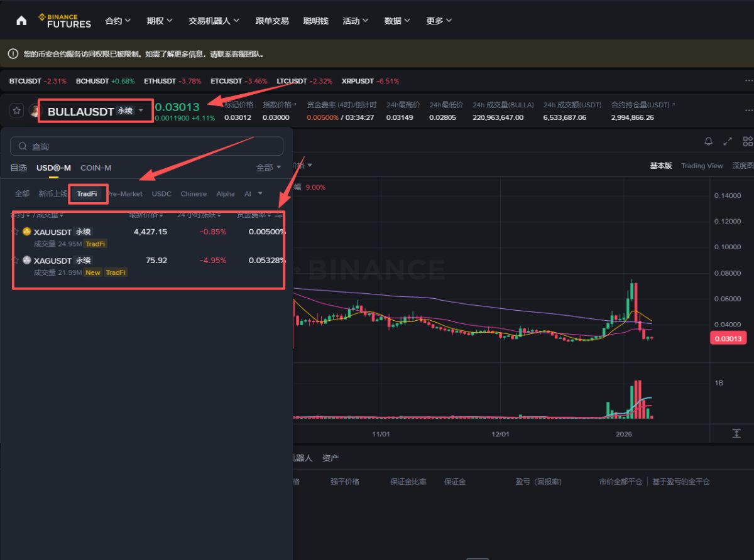
Task: Click the notification bell icon
Action: click(x=708, y=141)
